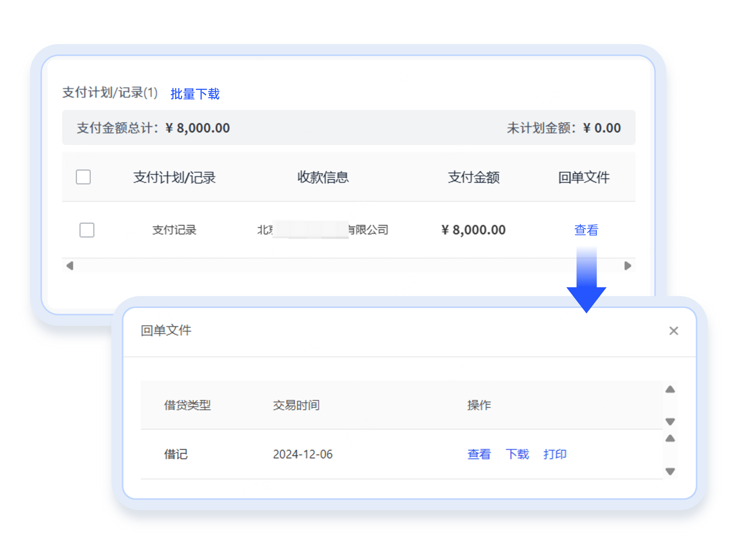The image size is (730, 560).
Task: Click the horizontal scrollbar track under the table
Action: click(333, 266)
